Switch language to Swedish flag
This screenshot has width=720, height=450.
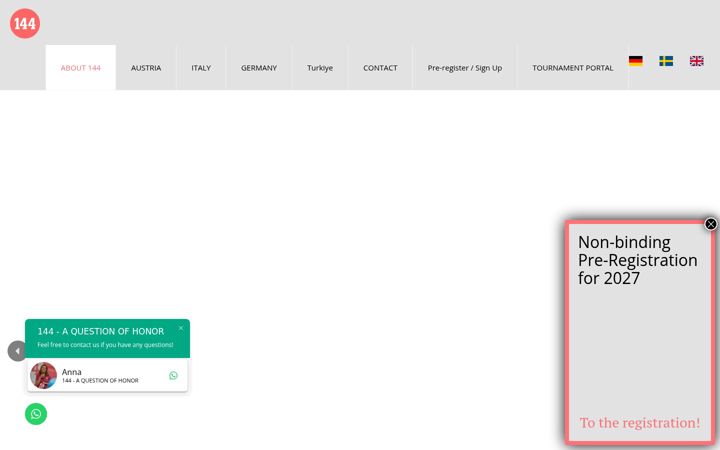pyautogui.click(x=666, y=61)
